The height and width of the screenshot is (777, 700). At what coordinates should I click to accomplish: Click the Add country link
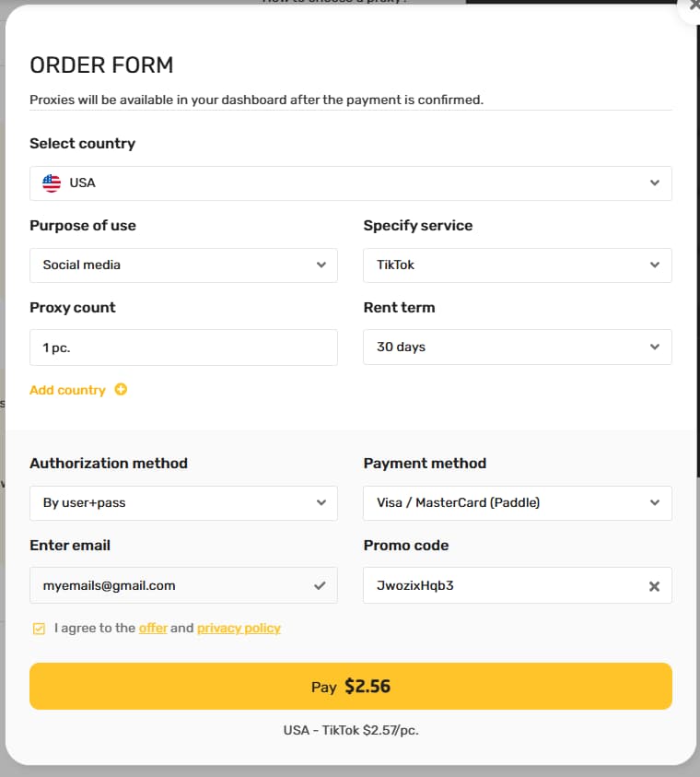pos(68,390)
